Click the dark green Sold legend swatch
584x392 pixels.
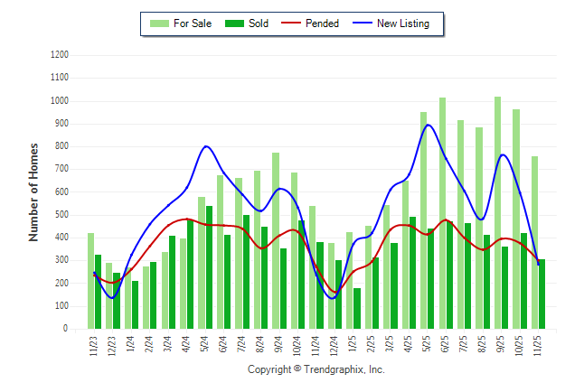234,23
